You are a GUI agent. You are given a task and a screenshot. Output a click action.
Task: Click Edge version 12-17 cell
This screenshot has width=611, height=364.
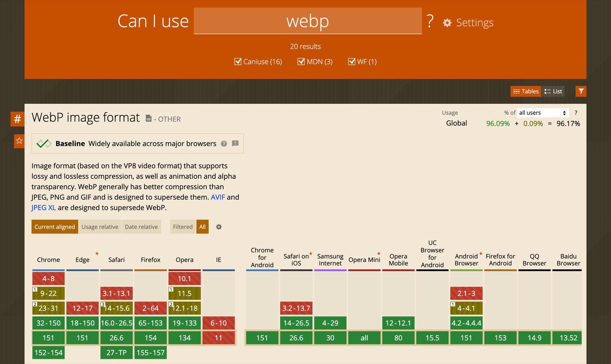tap(82, 308)
